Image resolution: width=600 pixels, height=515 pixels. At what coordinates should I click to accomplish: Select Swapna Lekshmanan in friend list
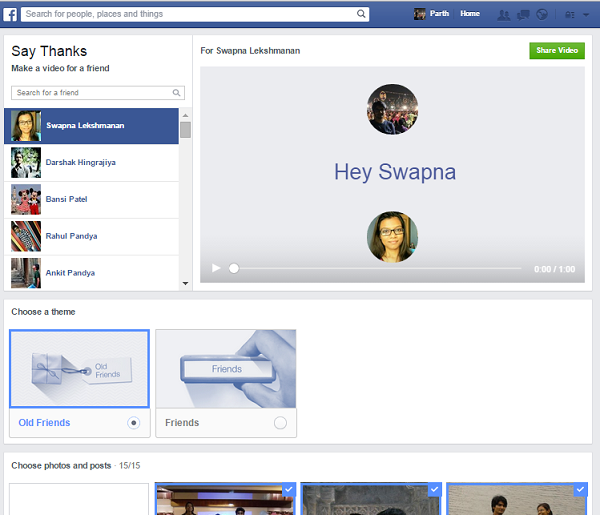click(91, 126)
